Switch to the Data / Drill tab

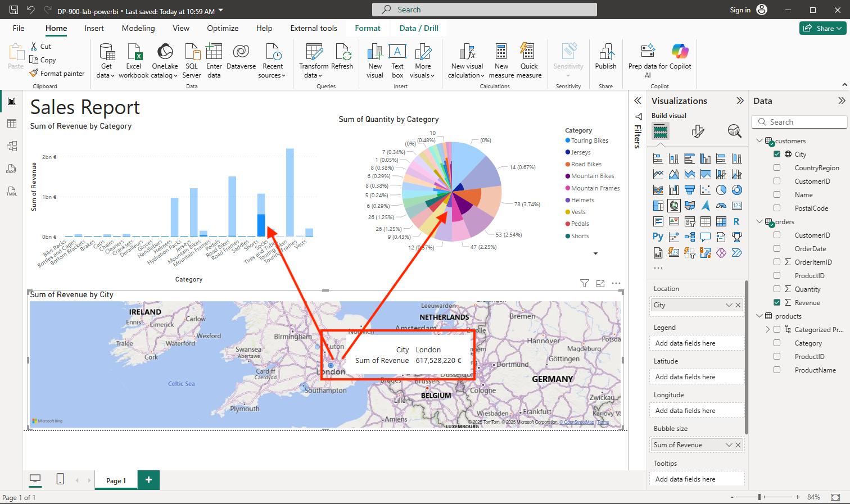pos(419,28)
